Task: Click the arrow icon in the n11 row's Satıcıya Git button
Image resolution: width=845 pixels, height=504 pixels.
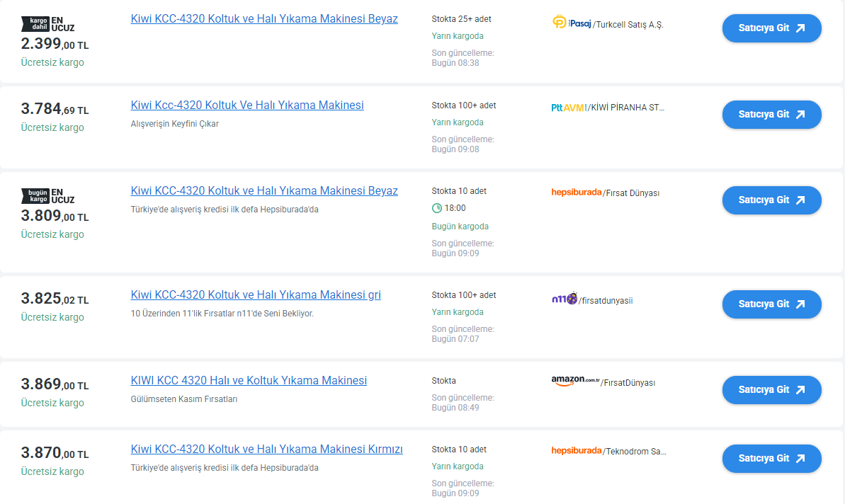Action: (x=801, y=304)
